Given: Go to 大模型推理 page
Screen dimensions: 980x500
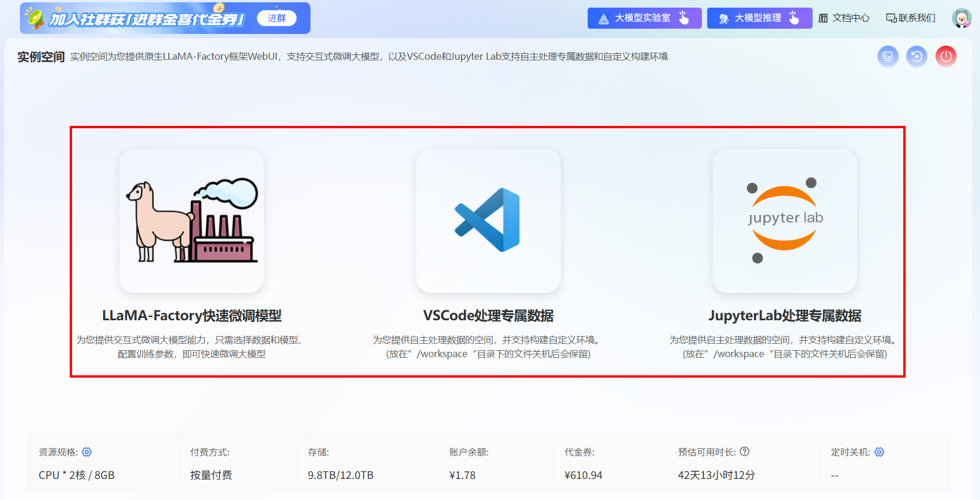Looking at the screenshot, I should pos(759,18).
